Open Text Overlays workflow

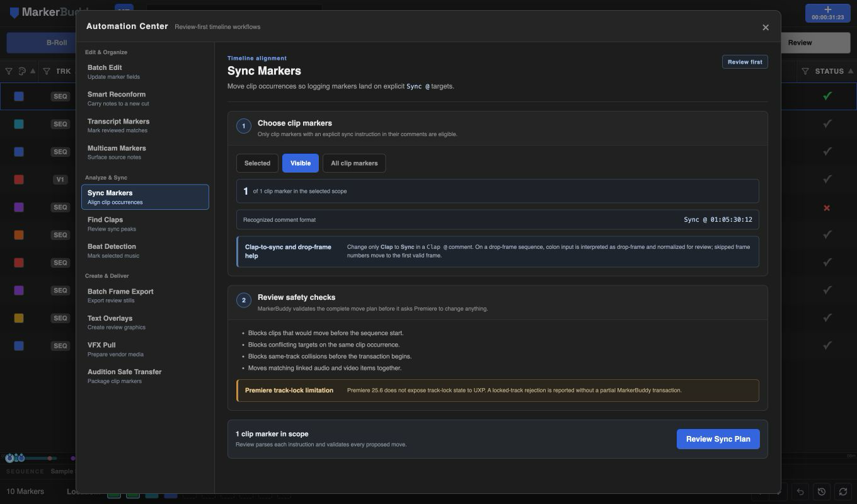pos(145,323)
